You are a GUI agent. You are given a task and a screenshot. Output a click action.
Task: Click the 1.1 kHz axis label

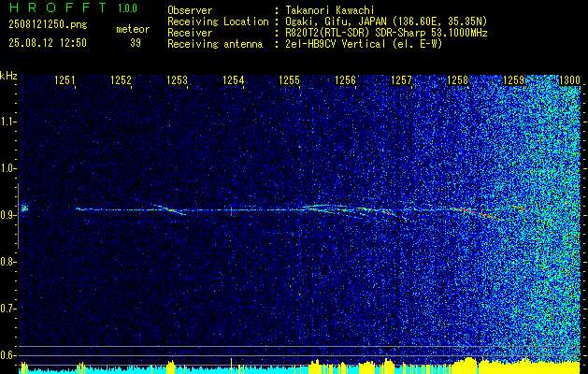(7, 122)
